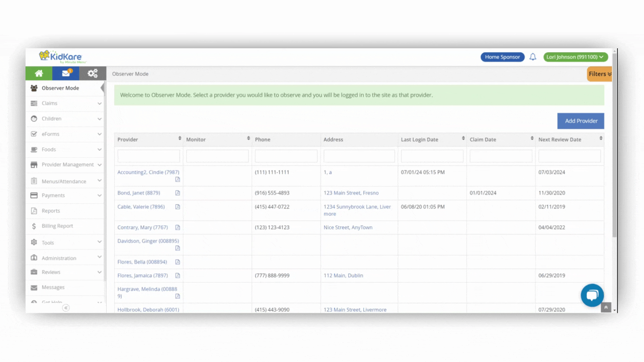Click document icon next to Contrary, Mary

[x=178, y=228]
